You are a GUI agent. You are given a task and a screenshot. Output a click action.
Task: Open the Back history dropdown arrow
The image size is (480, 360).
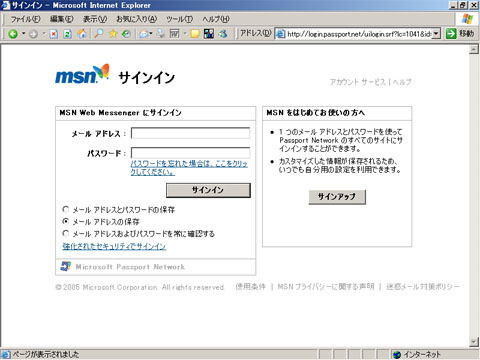23,33
